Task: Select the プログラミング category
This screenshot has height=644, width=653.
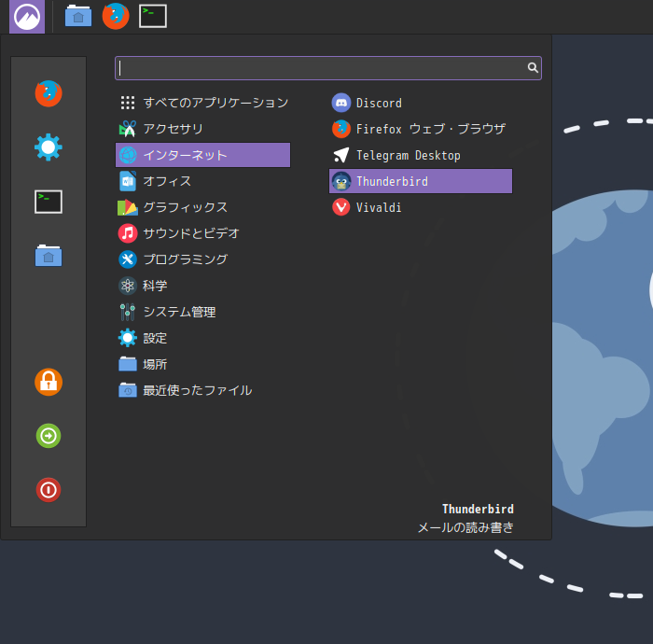Action: 202,259
